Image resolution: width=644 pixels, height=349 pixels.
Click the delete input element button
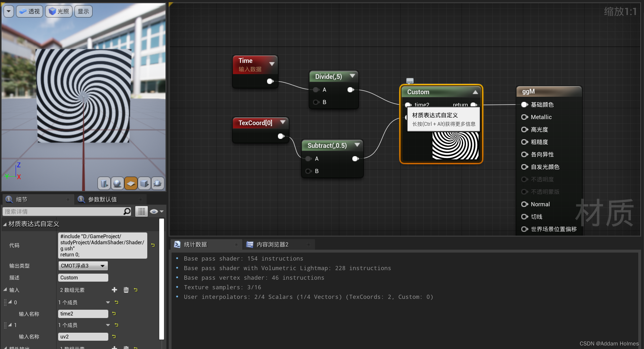[125, 290]
